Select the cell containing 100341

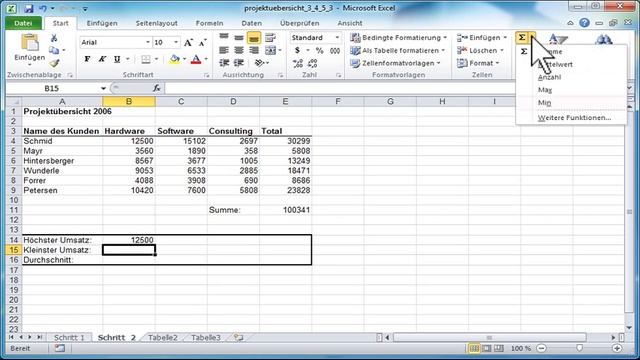click(285, 210)
